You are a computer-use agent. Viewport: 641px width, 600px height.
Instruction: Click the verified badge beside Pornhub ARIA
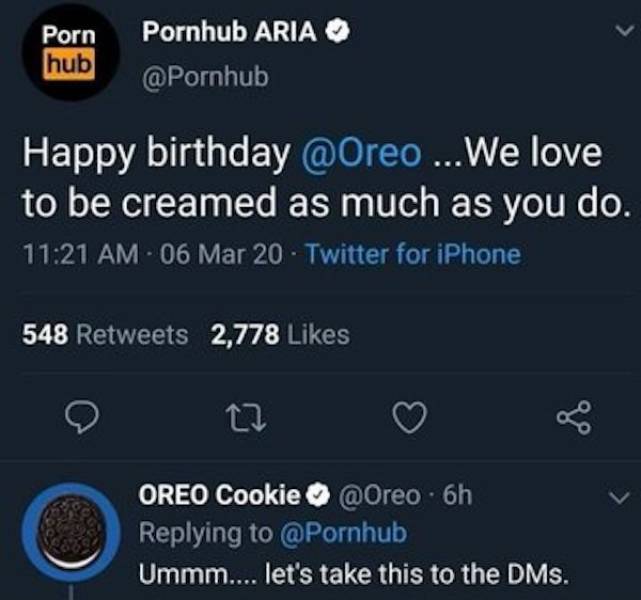coord(340,32)
